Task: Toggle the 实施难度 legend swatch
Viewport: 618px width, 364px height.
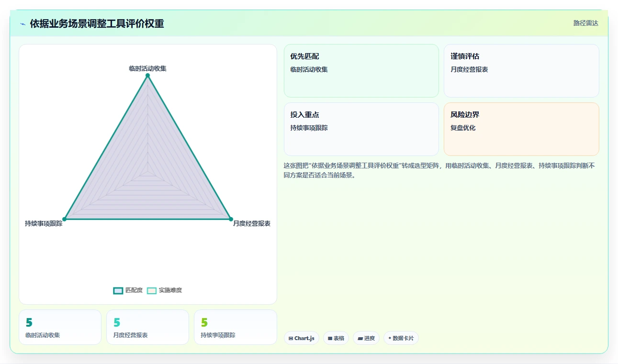Action: (152, 290)
